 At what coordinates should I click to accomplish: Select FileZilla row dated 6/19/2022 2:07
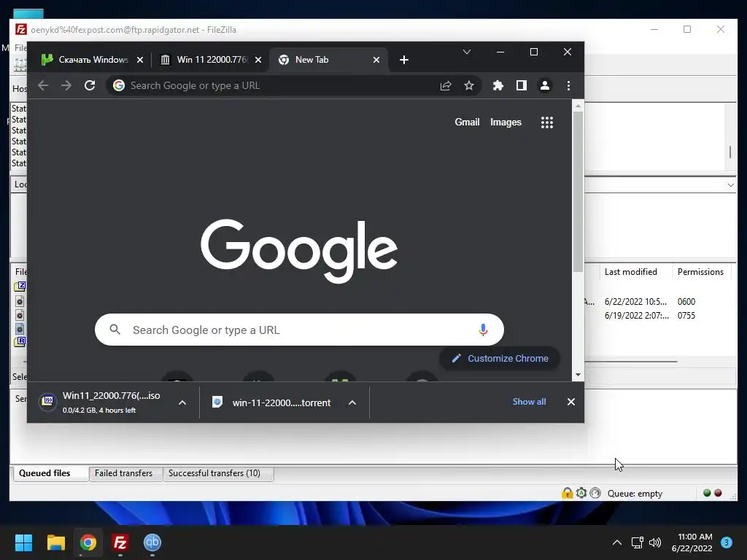coord(659,315)
